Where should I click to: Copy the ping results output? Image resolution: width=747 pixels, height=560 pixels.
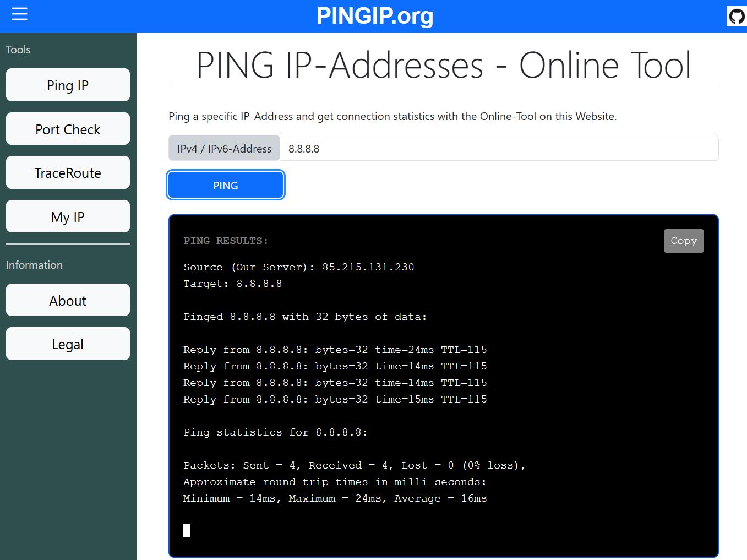(683, 241)
